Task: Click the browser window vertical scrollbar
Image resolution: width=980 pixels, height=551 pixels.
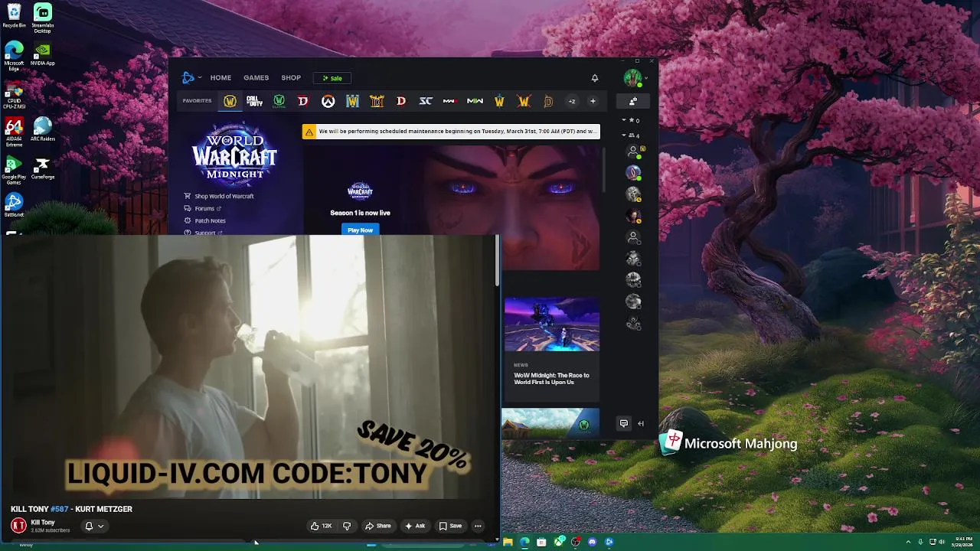Action: click(x=498, y=260)
